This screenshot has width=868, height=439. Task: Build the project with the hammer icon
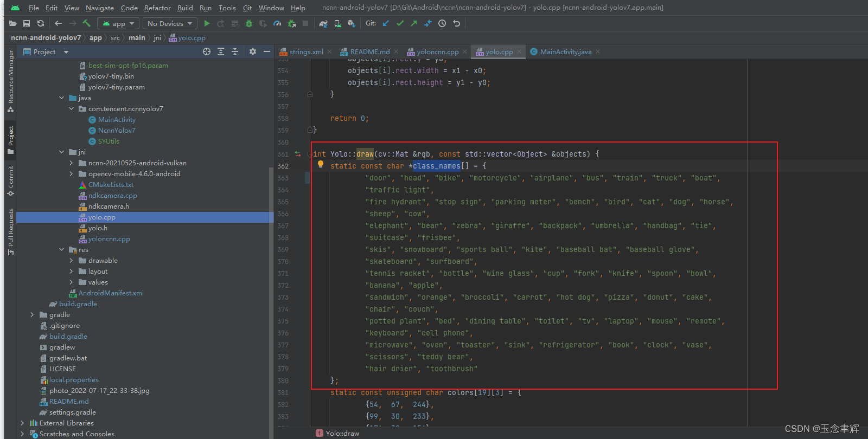(87, 23)
